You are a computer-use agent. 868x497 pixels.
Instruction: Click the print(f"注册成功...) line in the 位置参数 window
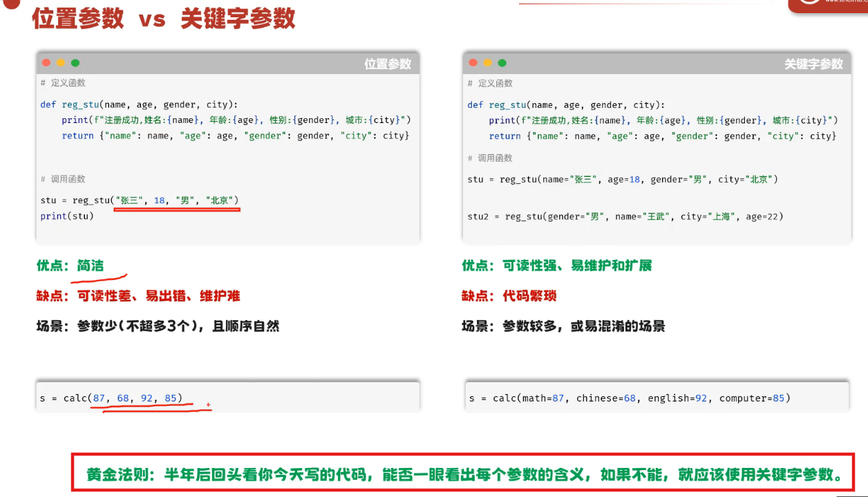point(236,120)
